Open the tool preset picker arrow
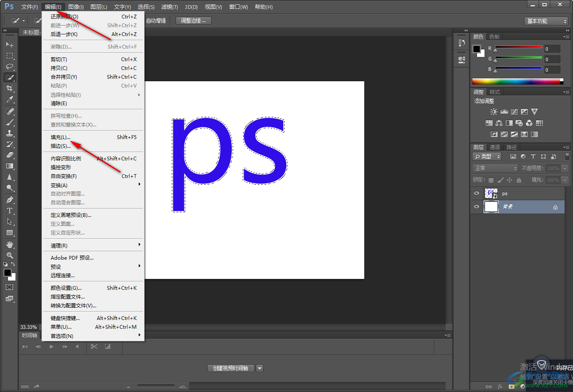The height and width of the screenshot is (392, 573). pos(23,21)
